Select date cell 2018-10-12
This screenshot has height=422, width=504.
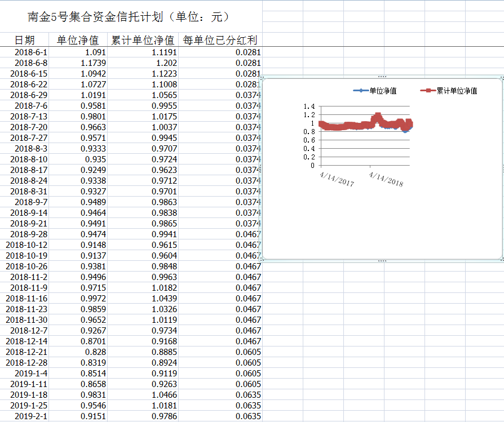pos(24,245)
